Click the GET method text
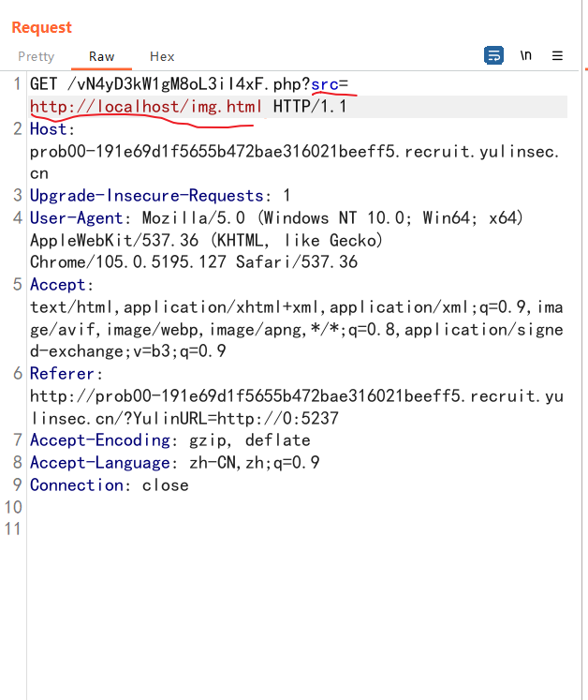588x700 pixels. tap(43, 84)
